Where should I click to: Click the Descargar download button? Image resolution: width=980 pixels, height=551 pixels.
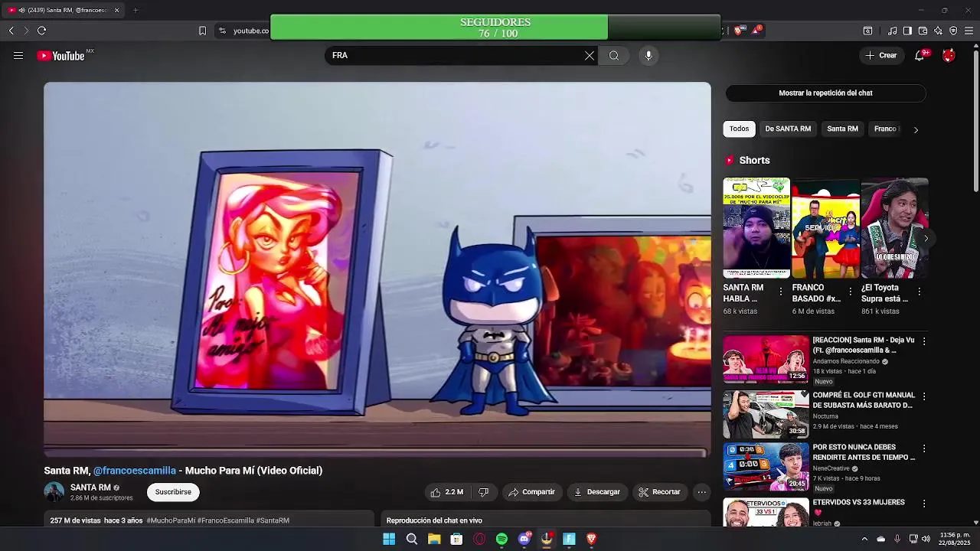point(597,492)
